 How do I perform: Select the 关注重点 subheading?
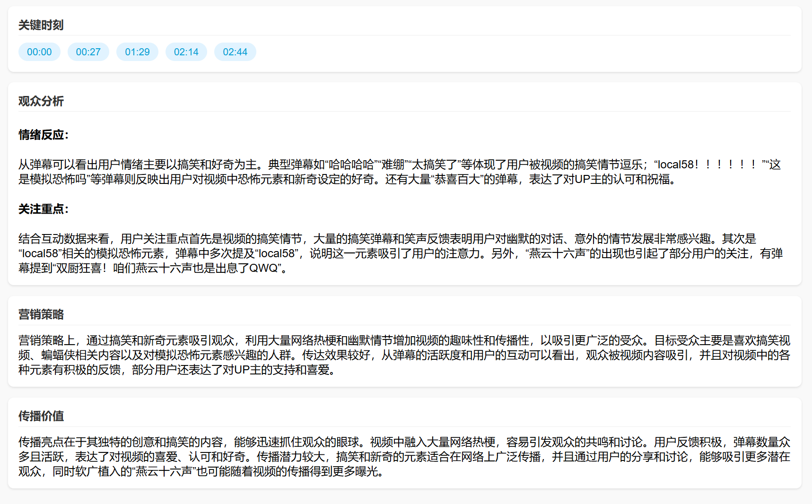44,209
